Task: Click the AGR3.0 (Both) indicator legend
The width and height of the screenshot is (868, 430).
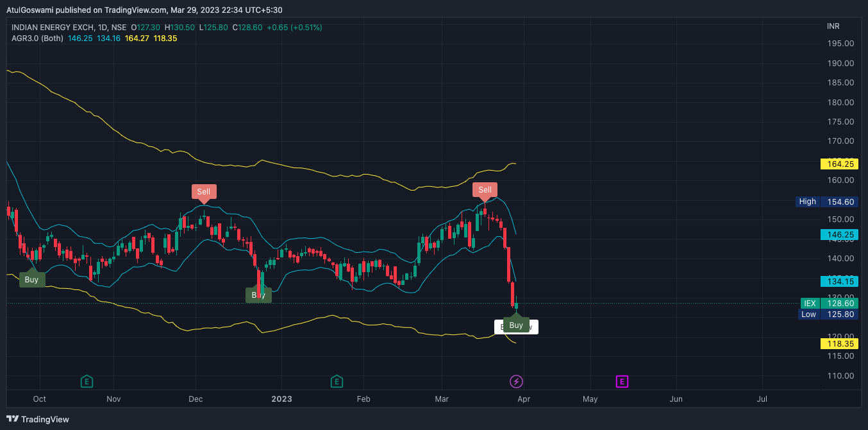Action: (x=37, y=39)
